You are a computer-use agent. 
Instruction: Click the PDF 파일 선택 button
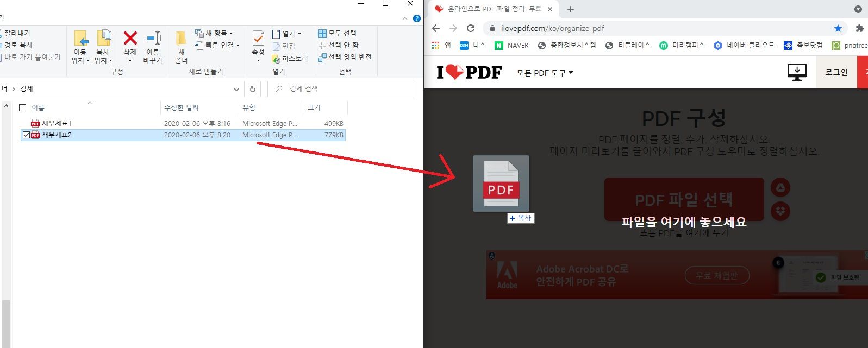(x=684, y=199)
